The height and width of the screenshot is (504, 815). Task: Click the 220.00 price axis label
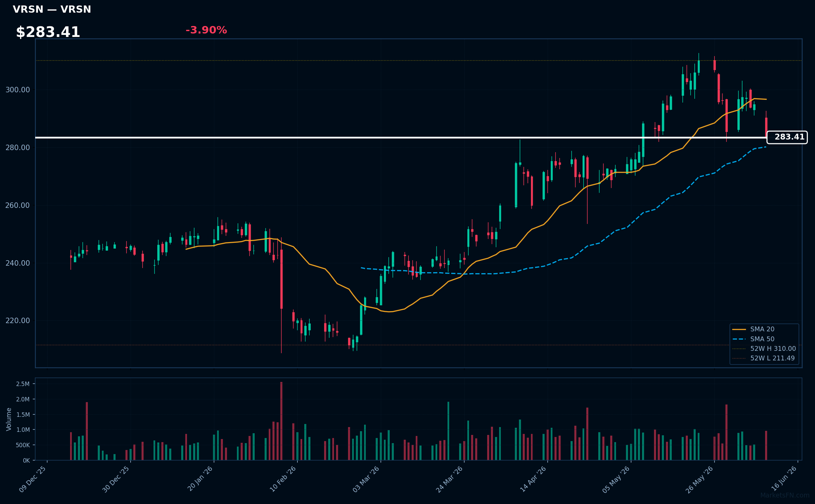pos(18,320)
